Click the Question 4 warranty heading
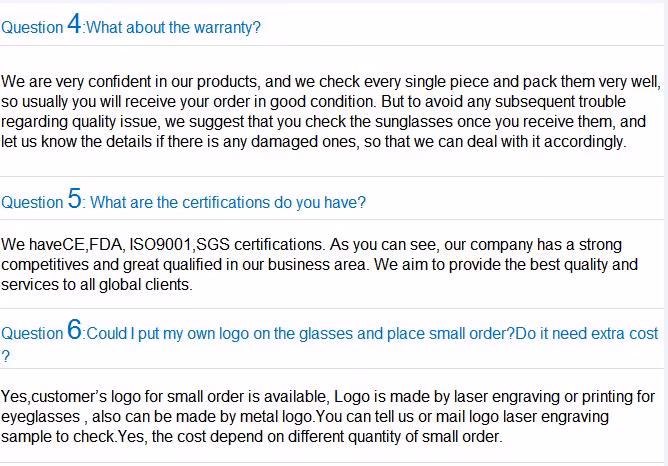This screenshot has width=668, height=466. tap(131, 24)
